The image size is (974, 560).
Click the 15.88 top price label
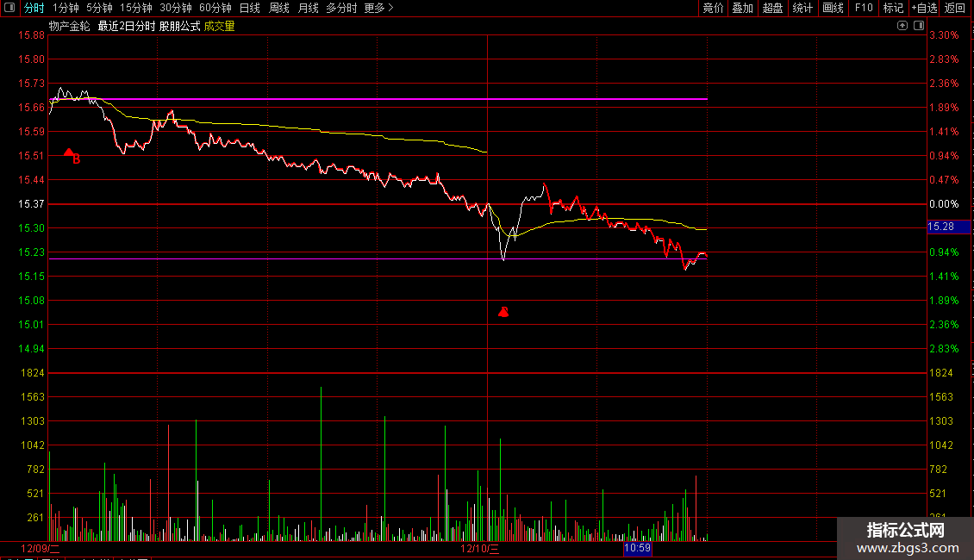[x=31, y=35]
